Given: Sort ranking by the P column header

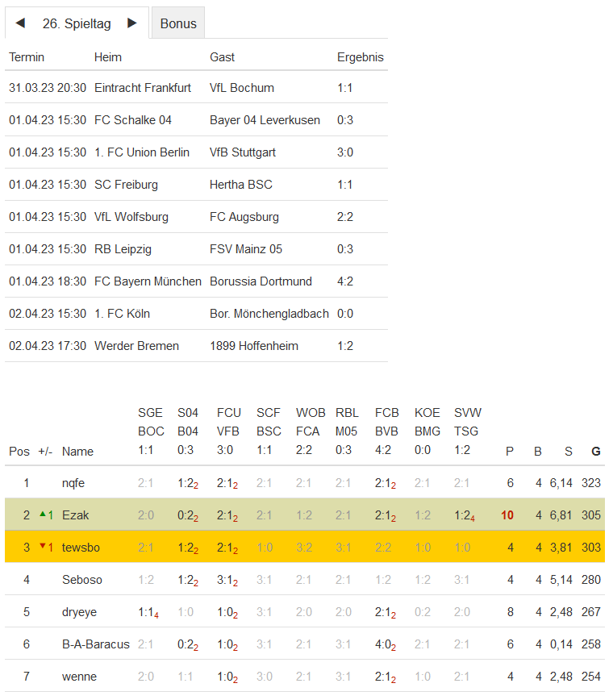Looking at the screenshot, I should tap(509, 452).
